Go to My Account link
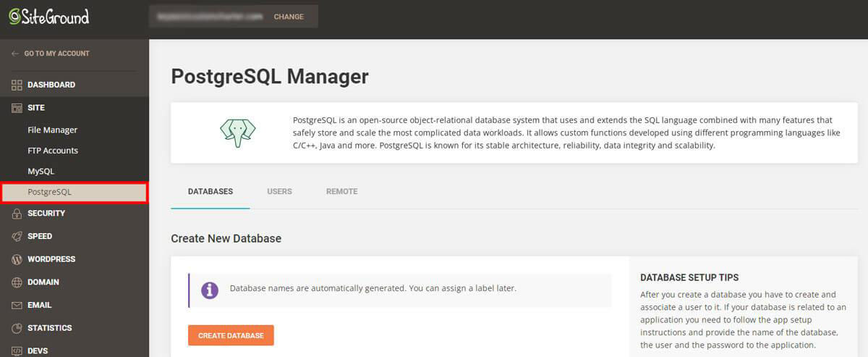 coord(57,54)
